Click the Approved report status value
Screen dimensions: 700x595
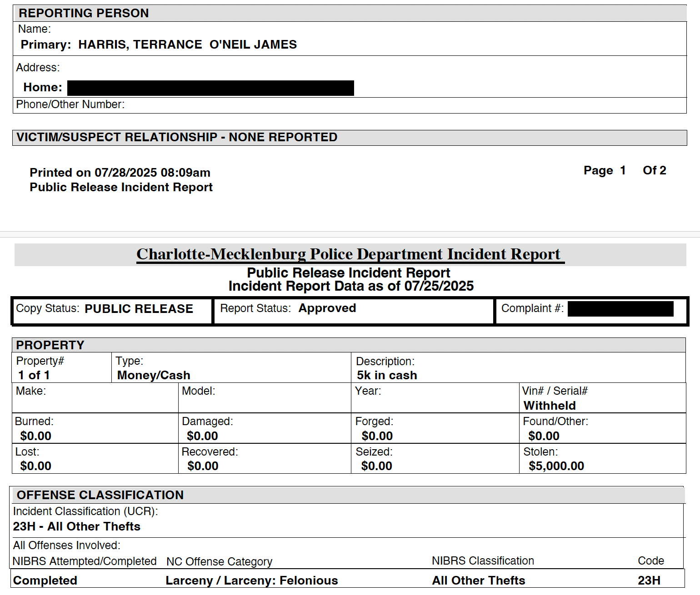pyautogui.click(x=327, y=308)
